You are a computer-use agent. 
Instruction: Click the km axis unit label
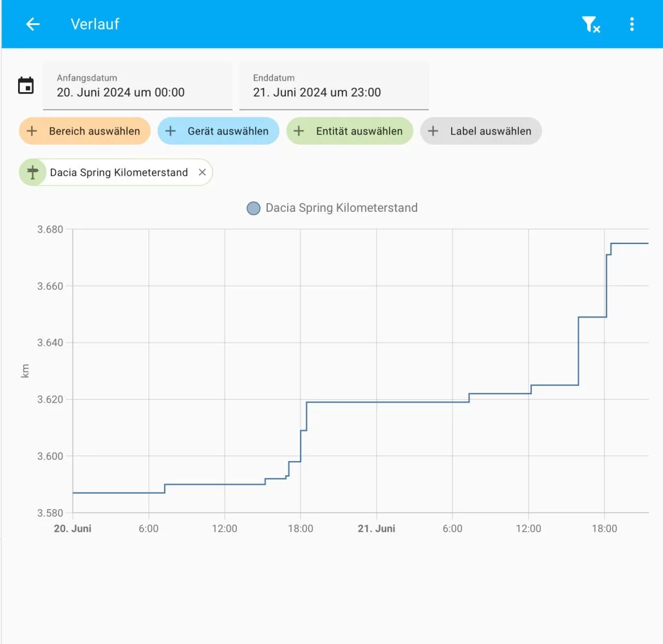pyautogui.click(x=25, y=371)
